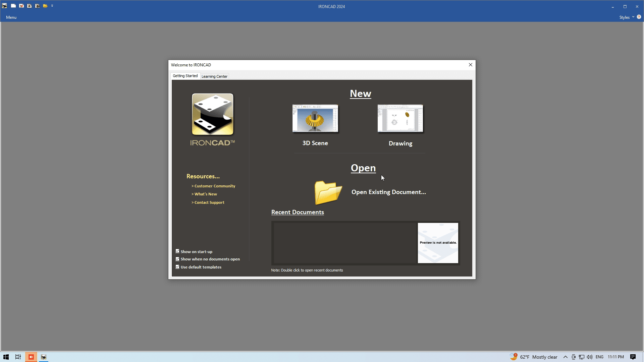The height and width of the screenshot is (362, 644).
Task: Open the weather widget showing 62°F
Action: (534, 357)
